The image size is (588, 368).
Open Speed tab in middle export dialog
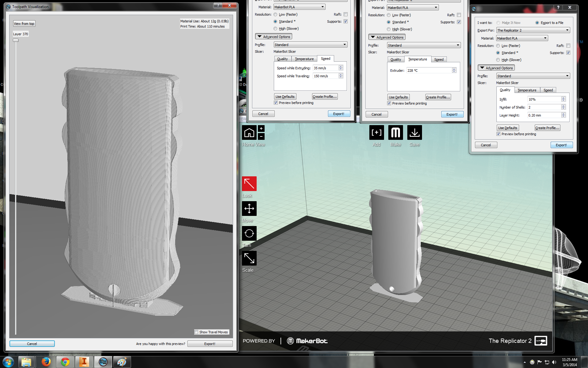439,59
